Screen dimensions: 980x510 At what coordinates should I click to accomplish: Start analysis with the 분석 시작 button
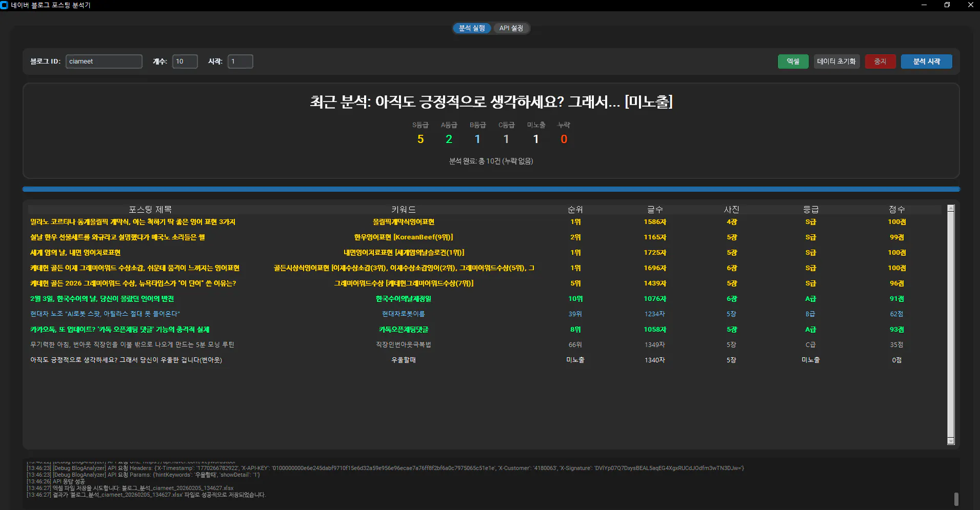(926, 61)
